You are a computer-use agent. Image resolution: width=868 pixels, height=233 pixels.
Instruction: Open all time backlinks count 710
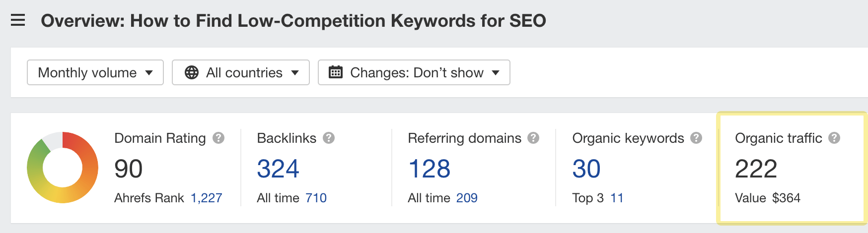316,198
